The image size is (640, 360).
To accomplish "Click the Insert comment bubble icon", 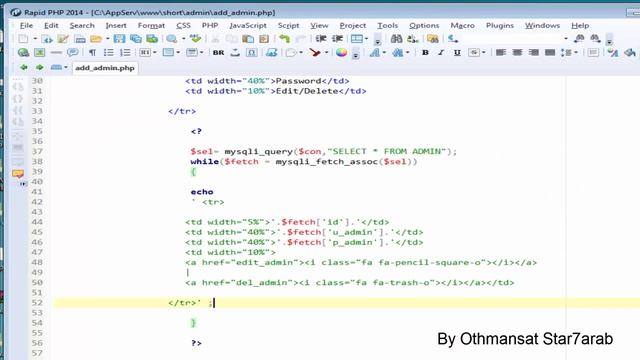I will 73,52.
